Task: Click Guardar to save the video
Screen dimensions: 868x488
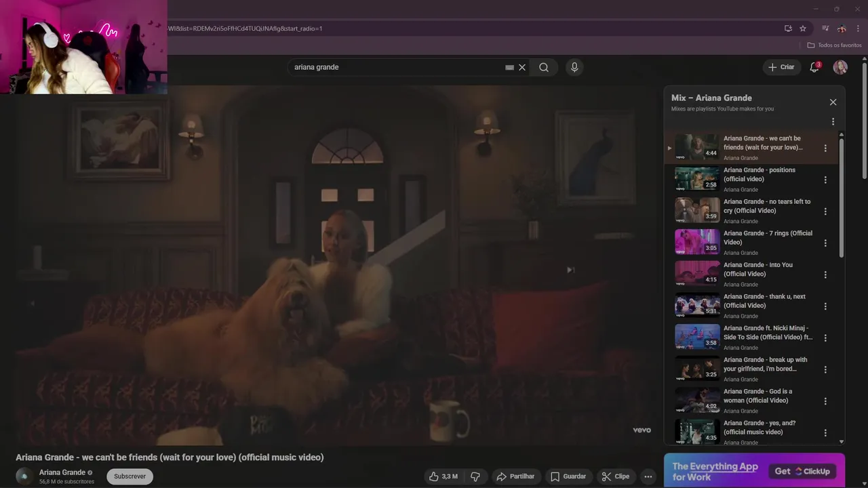Action: coord(568,476)
